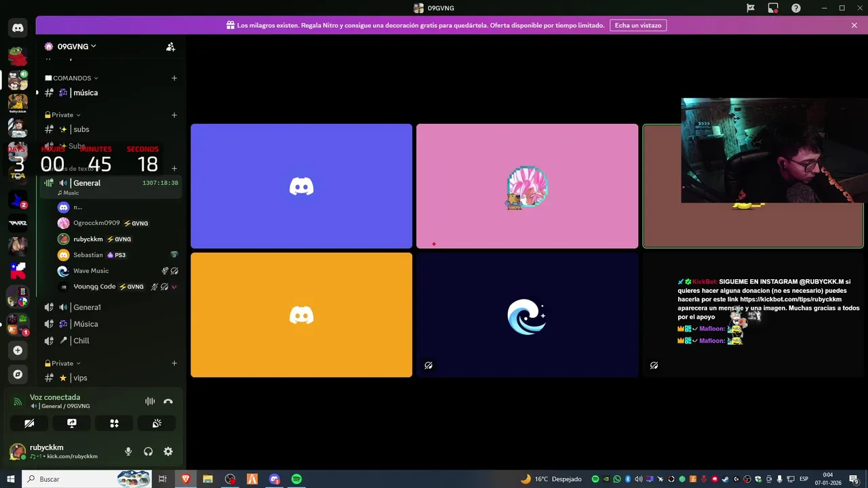Viewport: 868px width, 488px height.
Task: Collapse the Private category above vips
Action: click(x=62, y=363)
